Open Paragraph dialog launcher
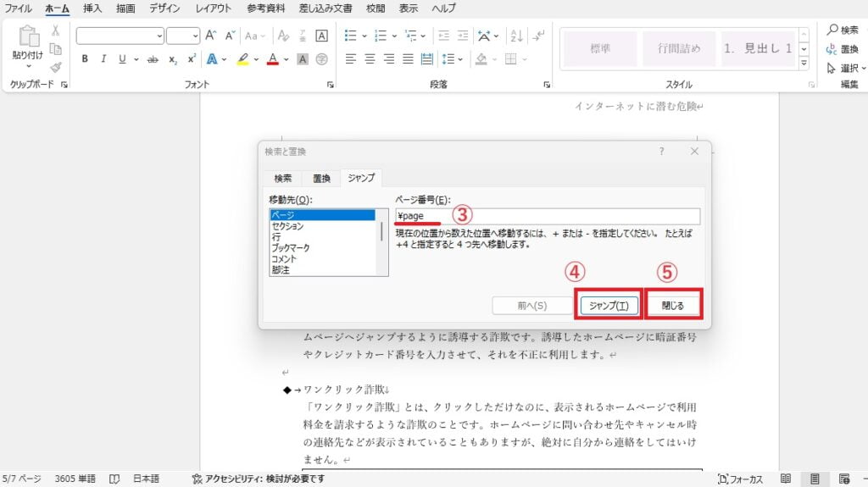This screenshot has width=868, height=487. 547,85
